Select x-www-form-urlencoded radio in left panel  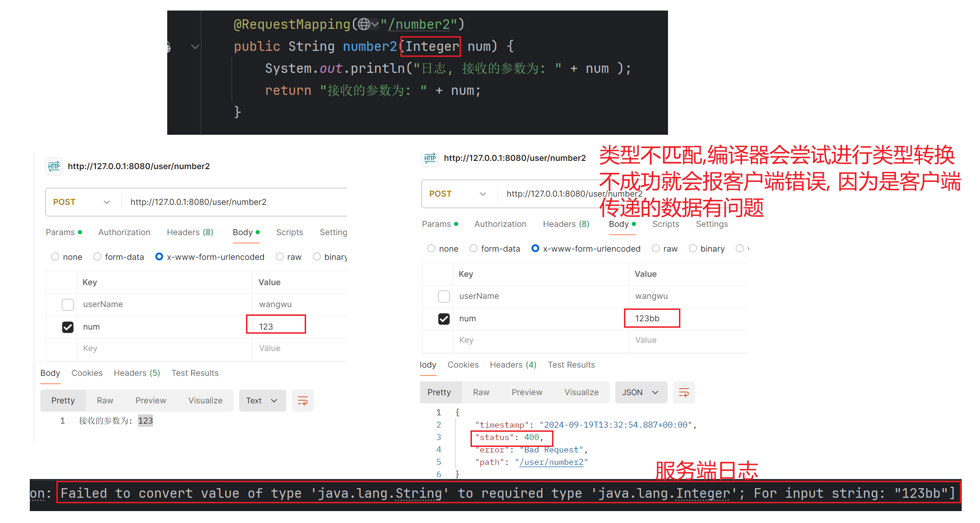pyautogui.click(x=159, y=257)
